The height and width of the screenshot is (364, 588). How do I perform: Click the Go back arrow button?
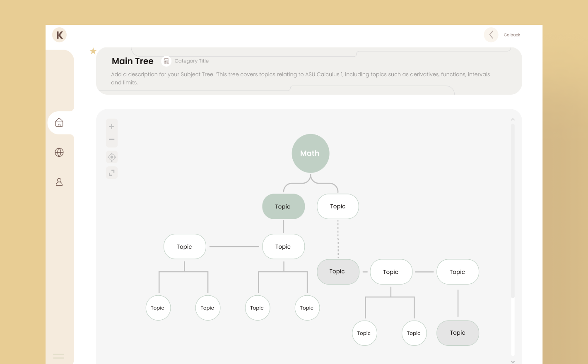point(491,35)
